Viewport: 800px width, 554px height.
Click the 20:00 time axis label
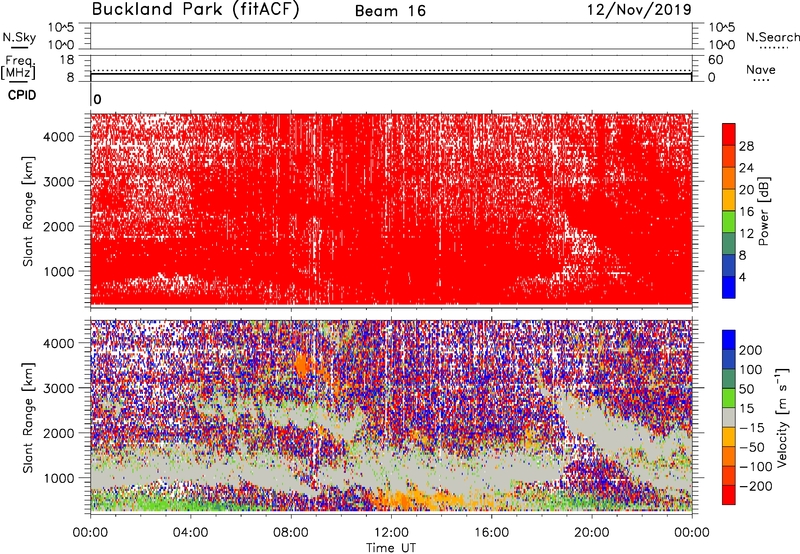point(591,533)
